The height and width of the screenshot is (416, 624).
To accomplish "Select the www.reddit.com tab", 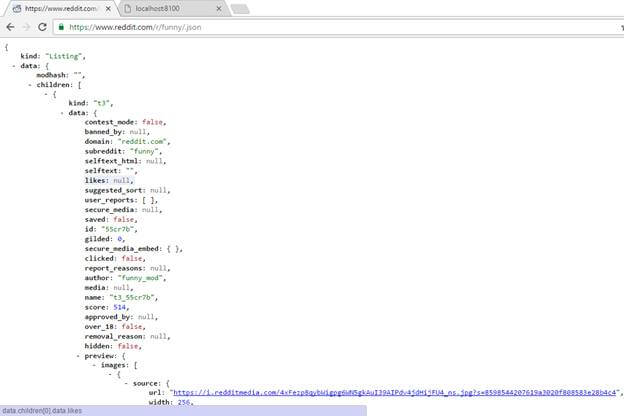I will pyautogui.click(x=60, y=8).
